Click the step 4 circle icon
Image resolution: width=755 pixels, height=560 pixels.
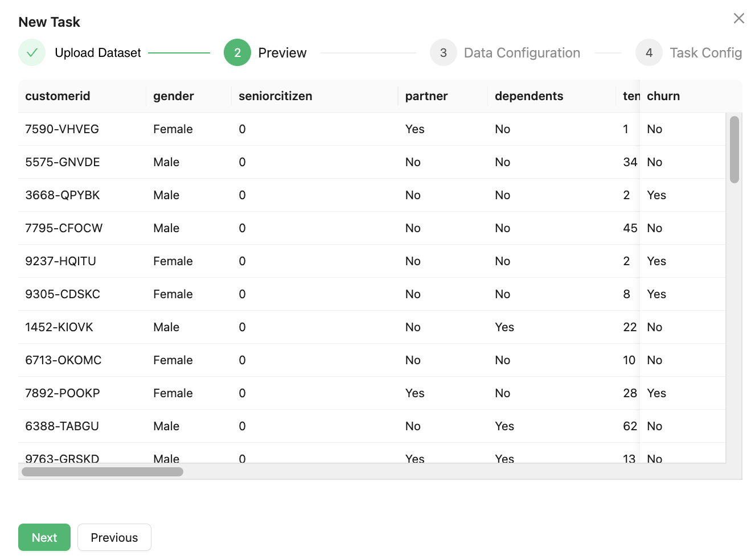(x=649, y=53)
